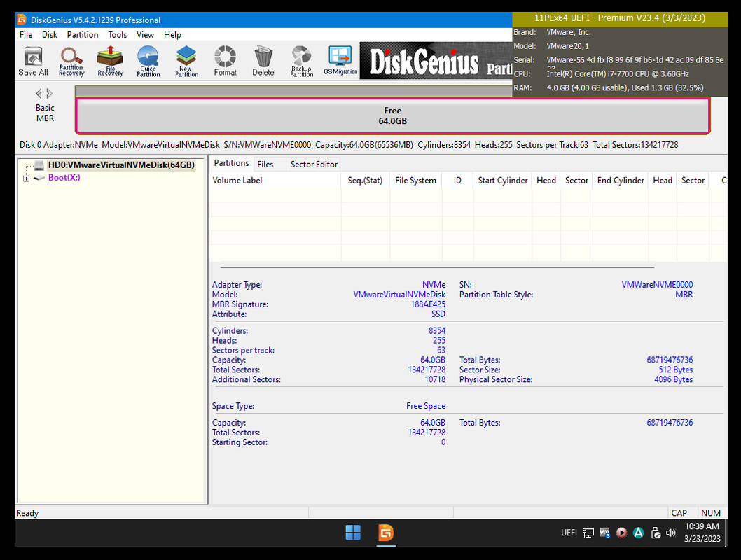Click the red play-style tray icon
The width and height of the screenshot is (741, 560).
pyautogui.click(x=621, y=533)
